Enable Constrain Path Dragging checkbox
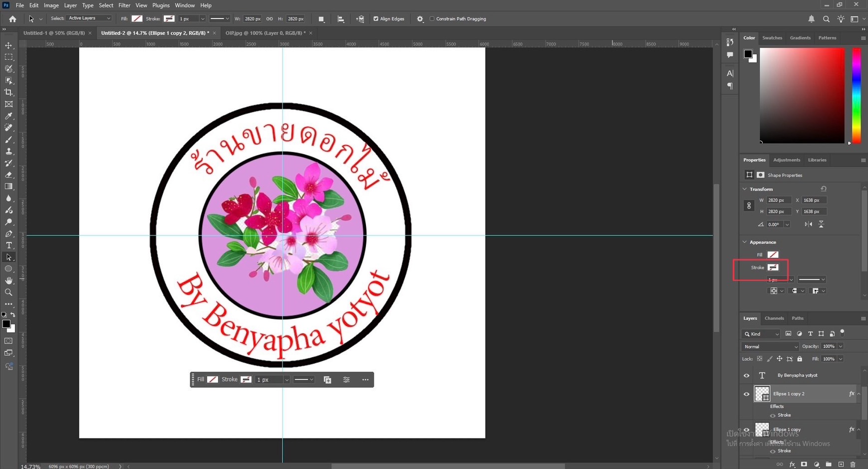This screenshot has height=469, width=868. coord(432,19)
